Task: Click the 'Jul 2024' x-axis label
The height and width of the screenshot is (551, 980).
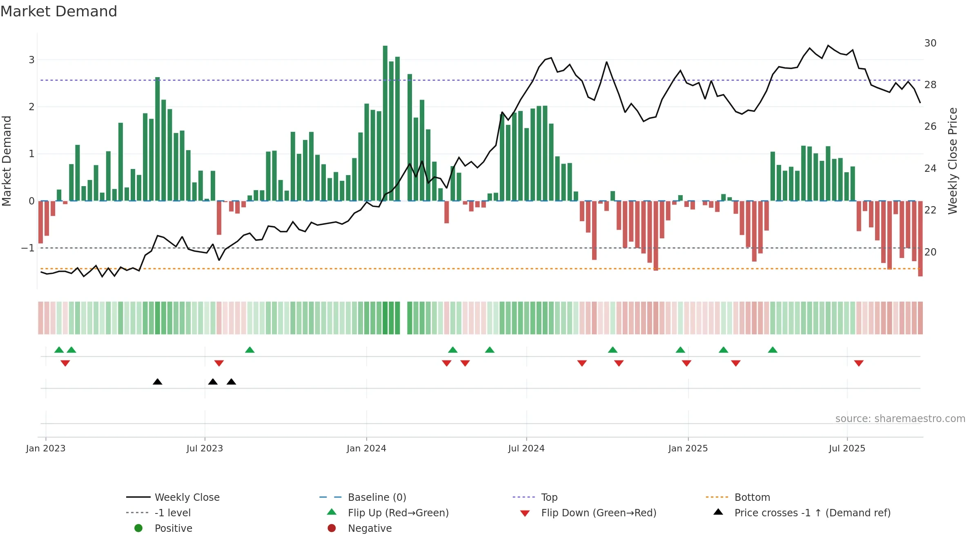Action: pyautogui.click(x=526, y=449)
